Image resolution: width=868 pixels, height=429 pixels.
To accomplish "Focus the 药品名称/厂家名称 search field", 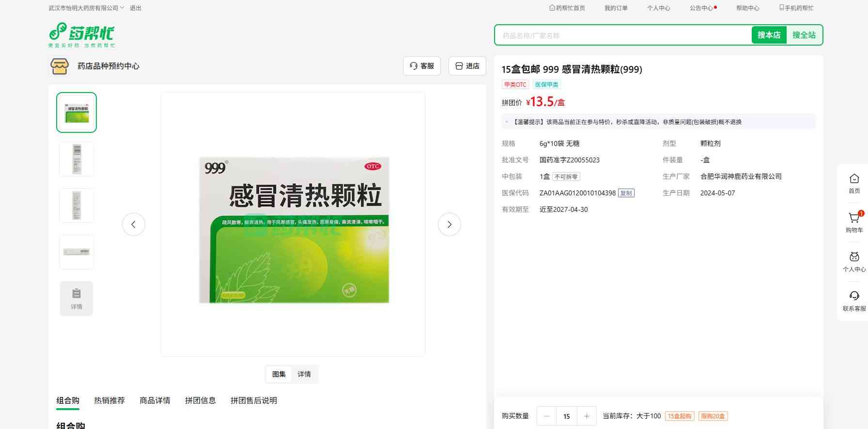I will tap(622, 35).
